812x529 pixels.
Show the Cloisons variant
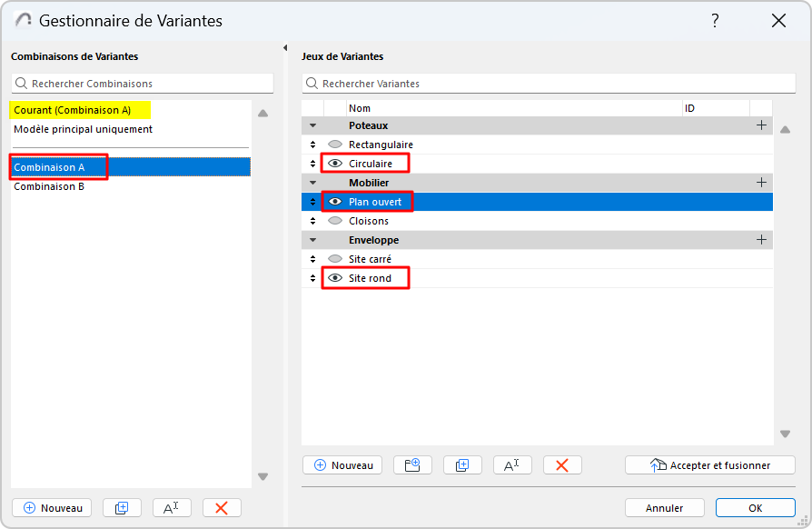coord(335,221)
